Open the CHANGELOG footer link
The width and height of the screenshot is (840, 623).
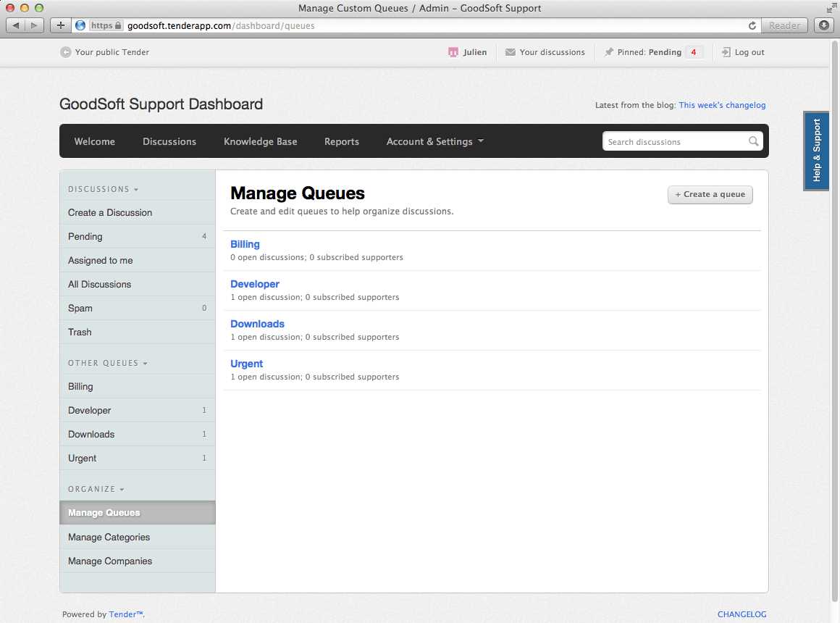pyautogui.click(x=742, y=614)
